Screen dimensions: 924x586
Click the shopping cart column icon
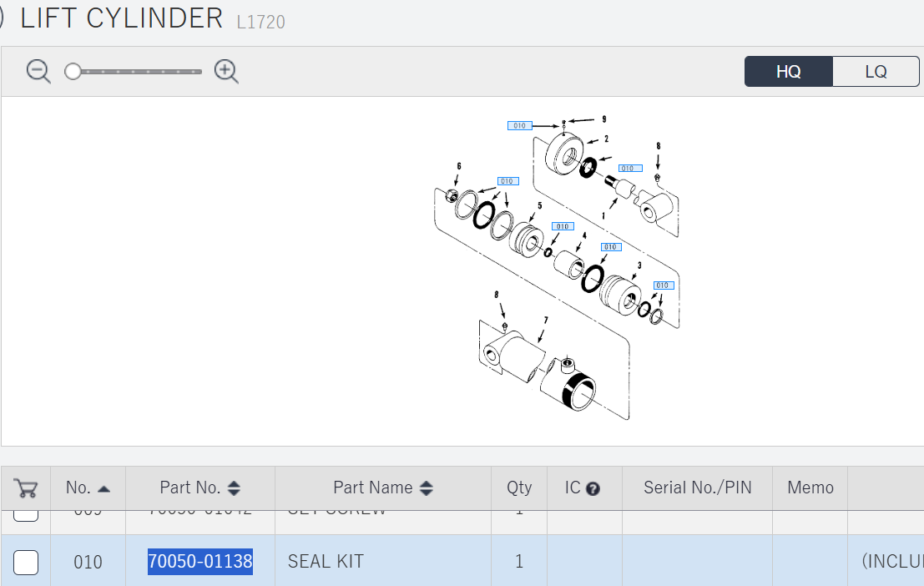tap(26, 488)
